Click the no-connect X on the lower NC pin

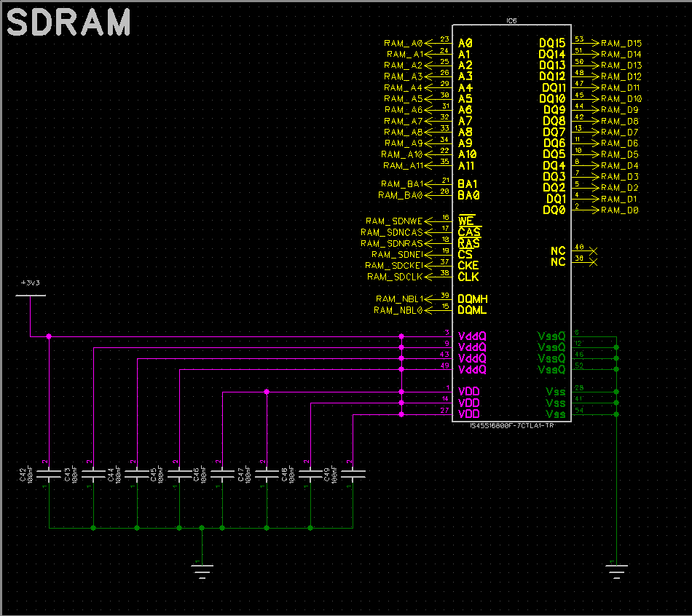[594, 262]
